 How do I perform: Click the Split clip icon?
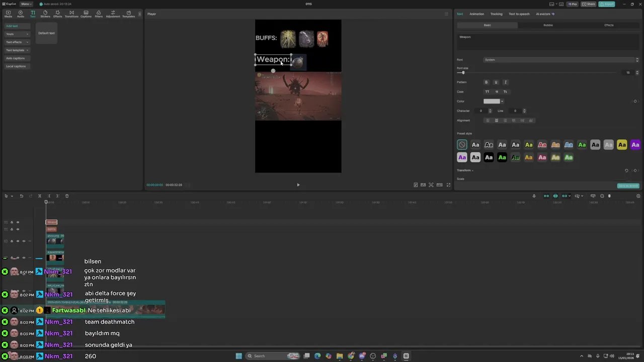39,196
